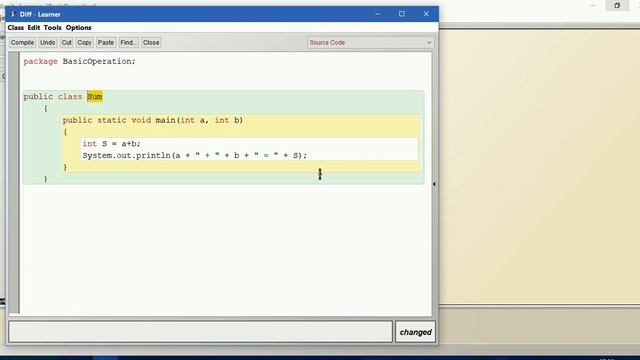
Task: Click the 'public class' keywords
Action: [x=53, y=97]
